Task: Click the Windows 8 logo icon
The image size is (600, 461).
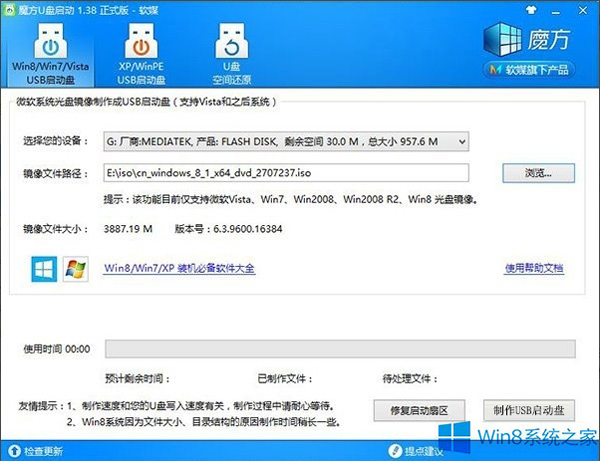Action: coord(44,269)
